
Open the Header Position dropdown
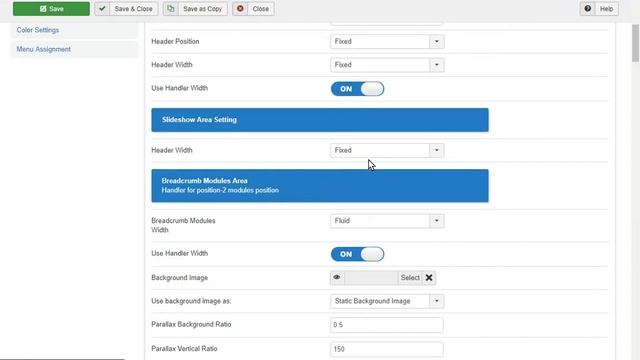387,41
